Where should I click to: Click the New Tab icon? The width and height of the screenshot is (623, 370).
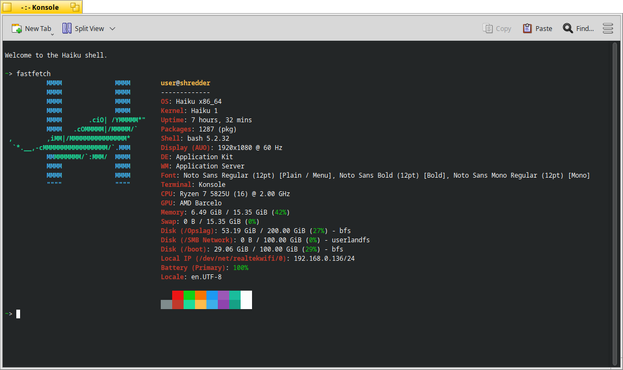pyautogui.click(x=17, y=29)
